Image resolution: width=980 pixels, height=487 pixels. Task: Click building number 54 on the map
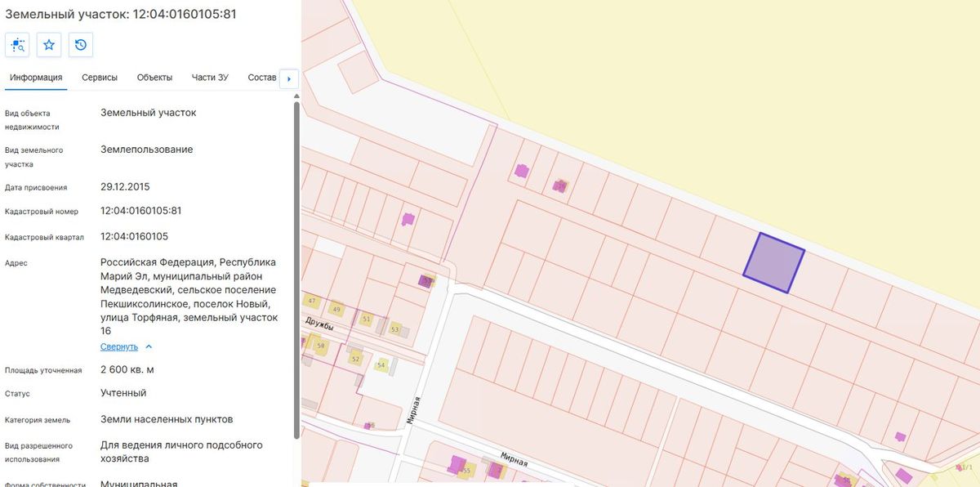pos(381,365)
